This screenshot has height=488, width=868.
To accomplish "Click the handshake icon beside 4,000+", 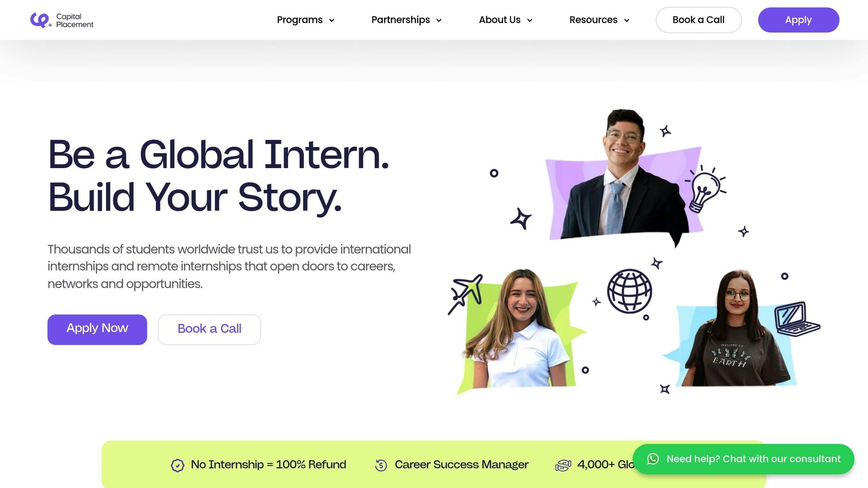I will (x=563, y=465).
